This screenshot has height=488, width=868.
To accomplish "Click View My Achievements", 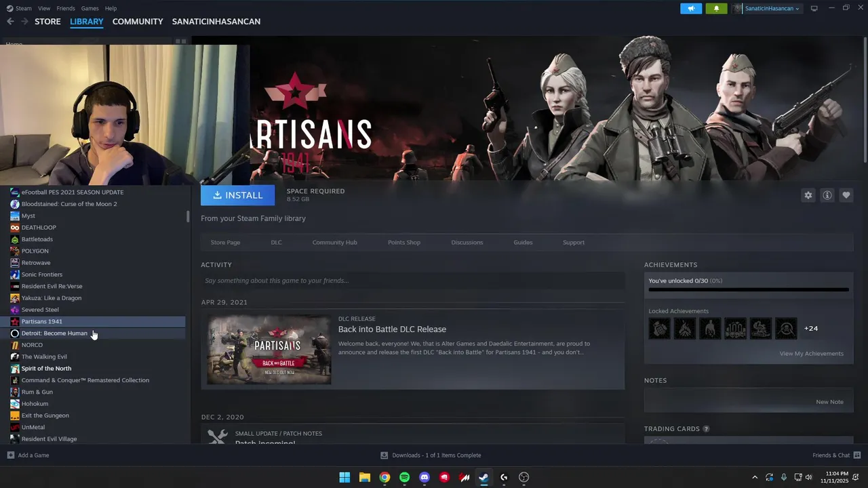I will point(811,354).
